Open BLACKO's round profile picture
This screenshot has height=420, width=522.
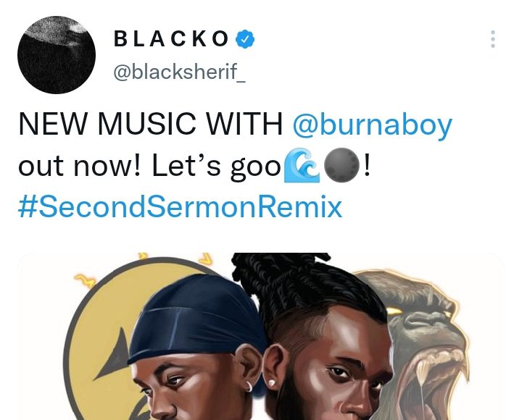(57, 55)
